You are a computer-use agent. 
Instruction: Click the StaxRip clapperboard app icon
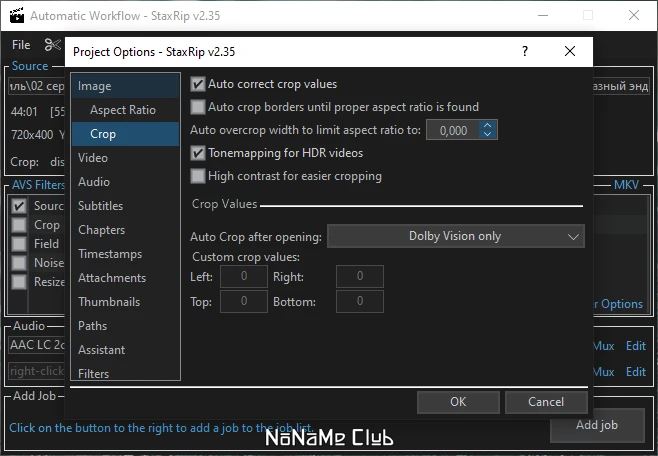coord(17,16)
